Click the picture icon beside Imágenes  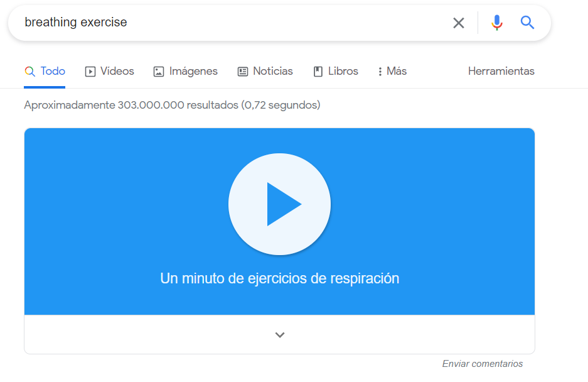159,72
